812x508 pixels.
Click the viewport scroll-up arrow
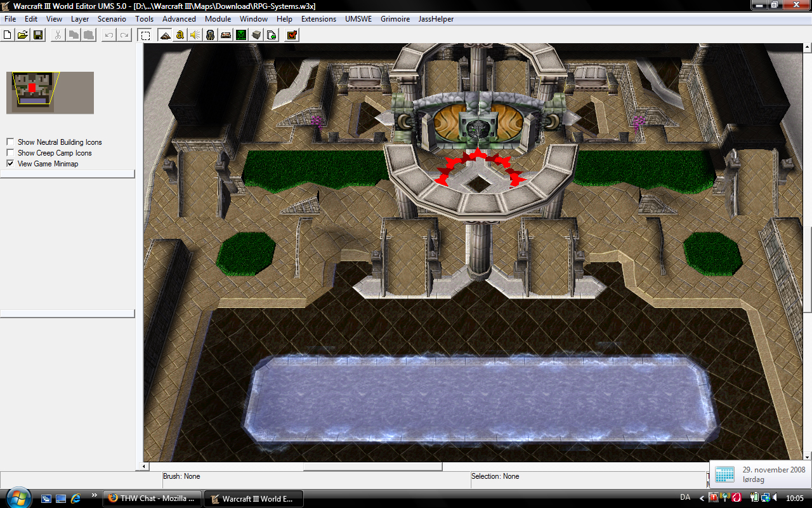point(808,48)
